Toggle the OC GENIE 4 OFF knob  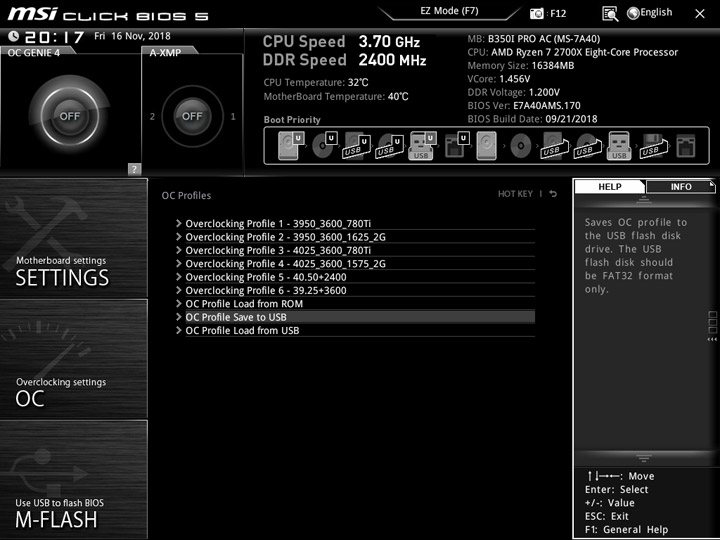tap(69, 116)
